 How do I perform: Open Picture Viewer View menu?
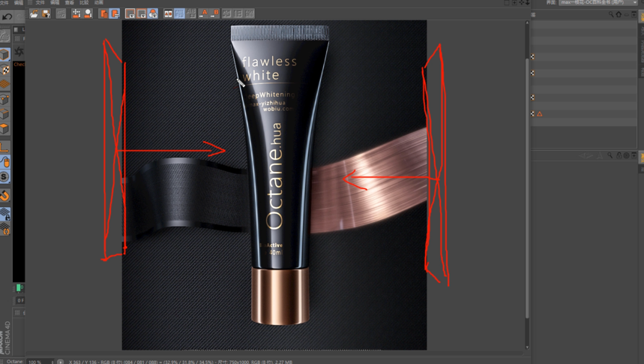(70, 2)
